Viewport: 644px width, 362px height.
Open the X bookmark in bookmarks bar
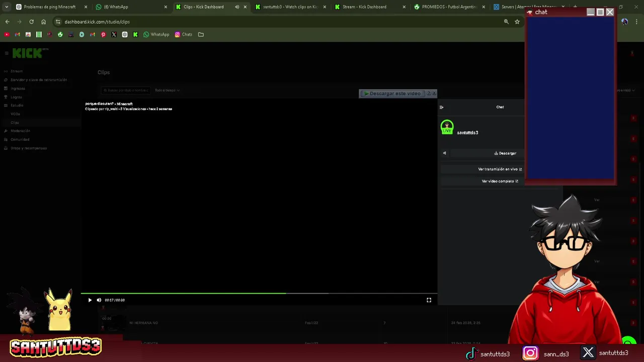114,35
